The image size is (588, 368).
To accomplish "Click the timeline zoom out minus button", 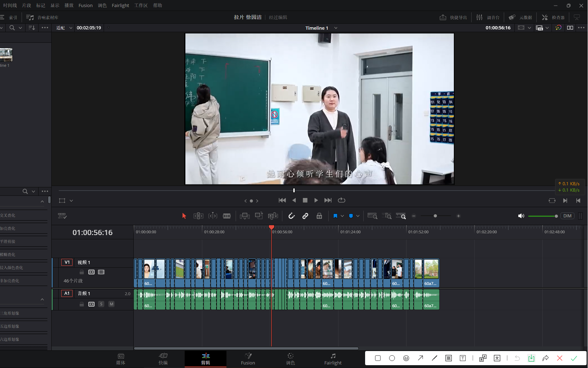I will [414, 216].
